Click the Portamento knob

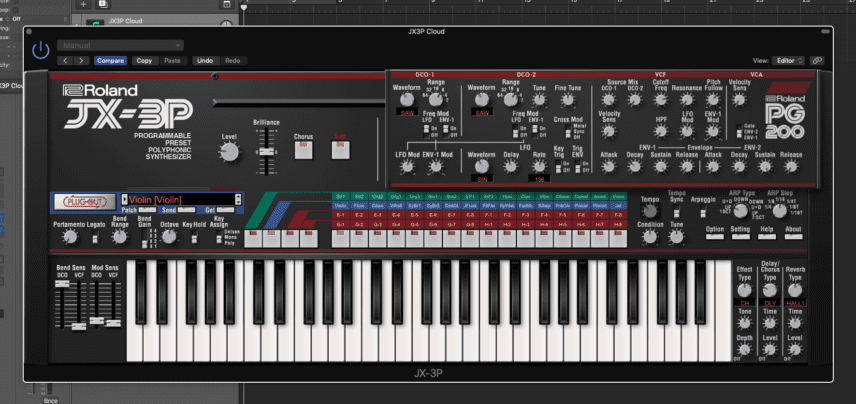point(69,236)
